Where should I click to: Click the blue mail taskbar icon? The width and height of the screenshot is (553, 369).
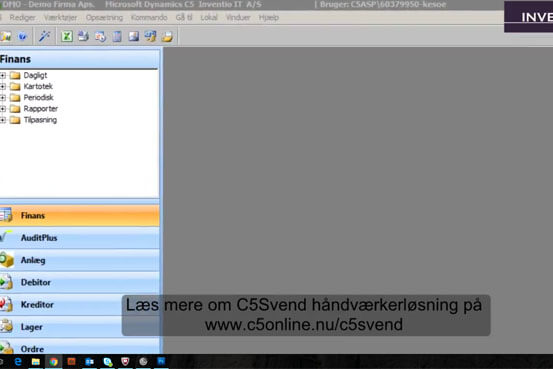tap(90, 362)
